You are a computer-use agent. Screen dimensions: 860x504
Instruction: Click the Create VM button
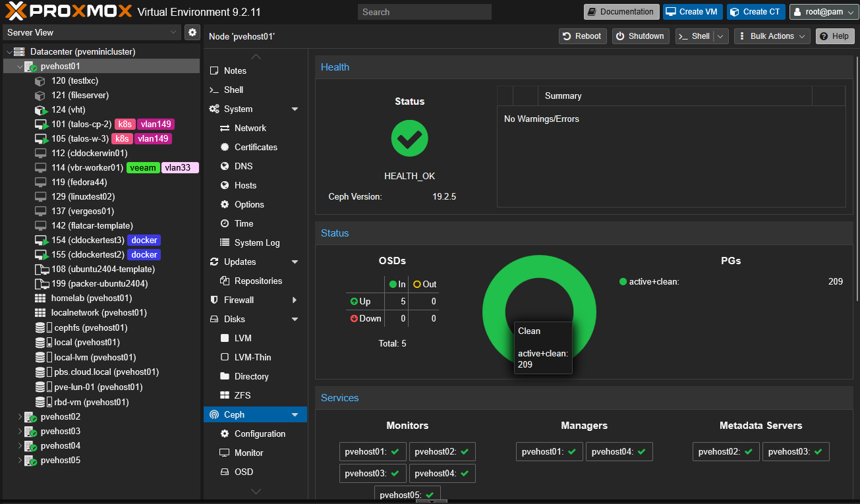[693, 12]
